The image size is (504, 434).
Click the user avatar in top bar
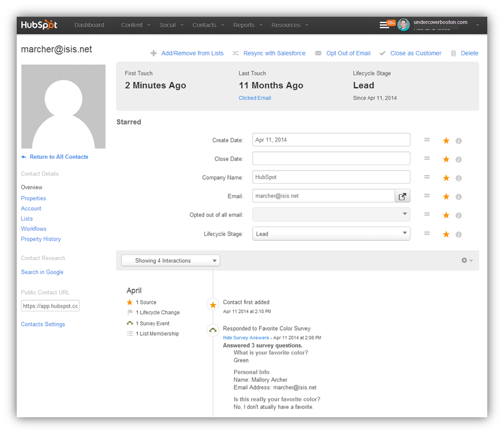(404, 25)
